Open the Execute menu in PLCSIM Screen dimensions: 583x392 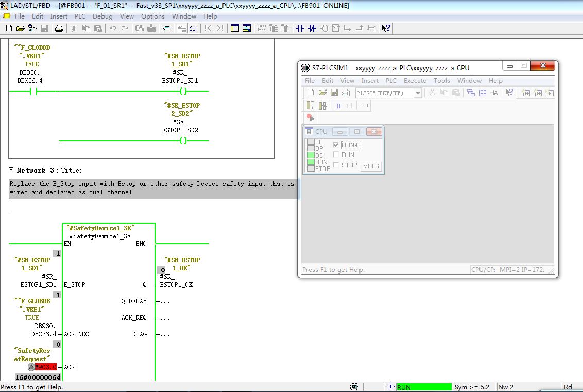click(x=415, y=81)
